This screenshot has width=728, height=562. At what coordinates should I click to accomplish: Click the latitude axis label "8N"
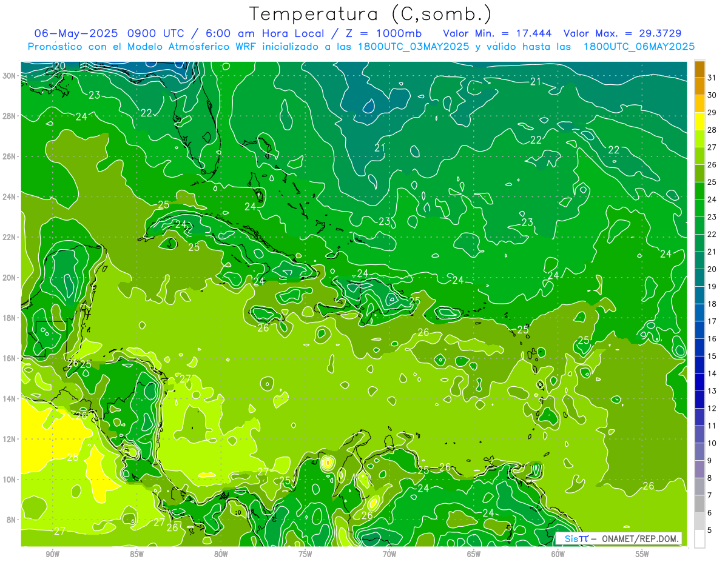pyautogui.click(x=12, y=520)
